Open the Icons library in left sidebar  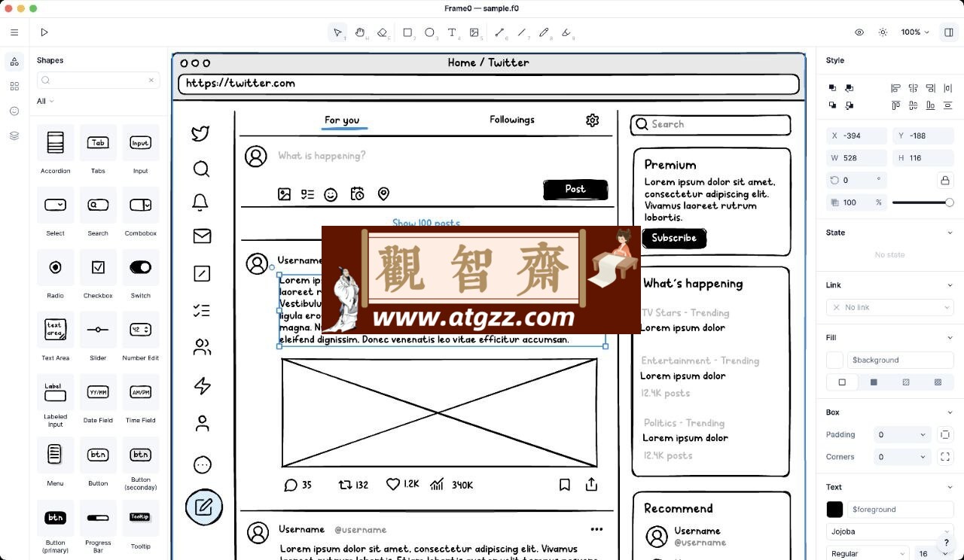pos(14,111)
